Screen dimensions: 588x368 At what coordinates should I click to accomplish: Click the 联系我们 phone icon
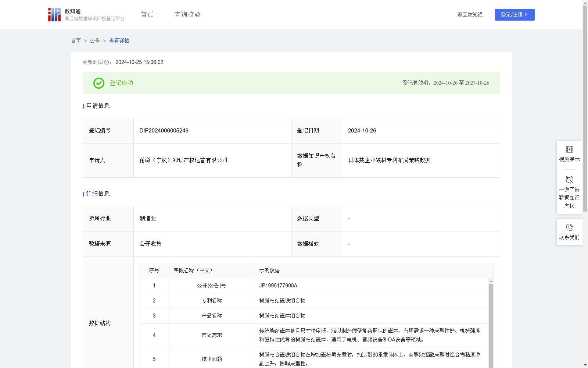[569, 227]
